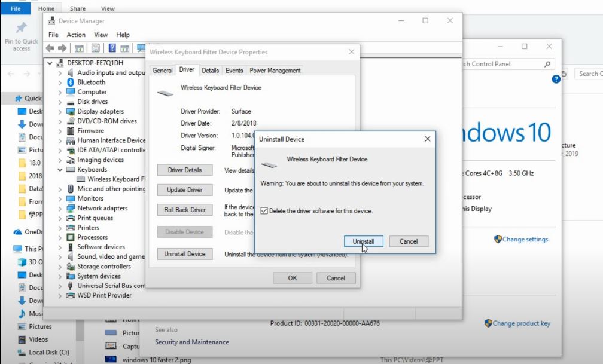Open Videos folder in Explorer sidebar

point(38,339)
